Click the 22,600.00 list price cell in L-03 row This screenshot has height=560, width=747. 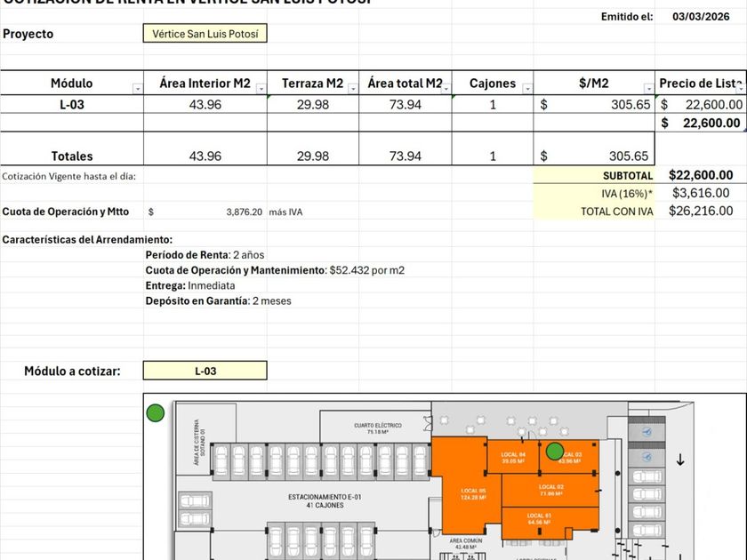[x=701, y=104]
